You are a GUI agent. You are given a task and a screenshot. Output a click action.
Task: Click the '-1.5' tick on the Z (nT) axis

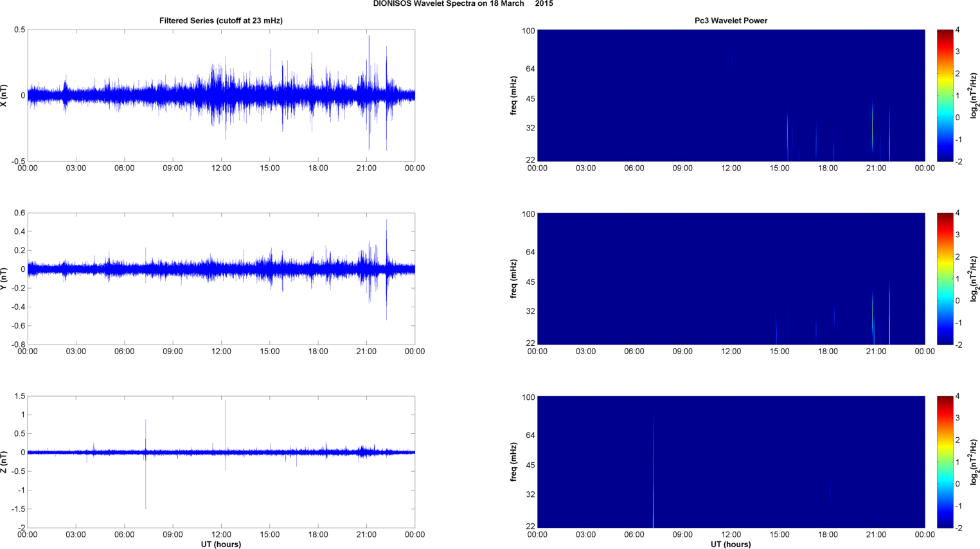[x=17, y=509]
